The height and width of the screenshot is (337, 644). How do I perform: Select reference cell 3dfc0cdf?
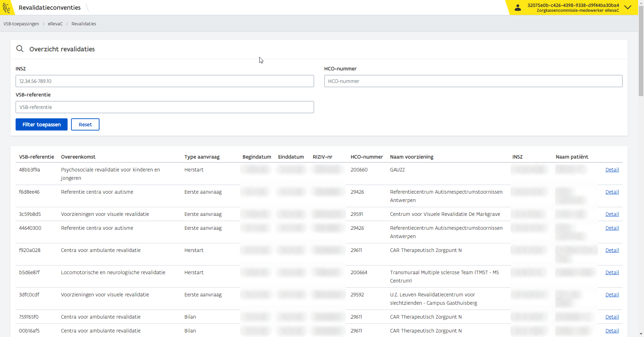point(29,295)
